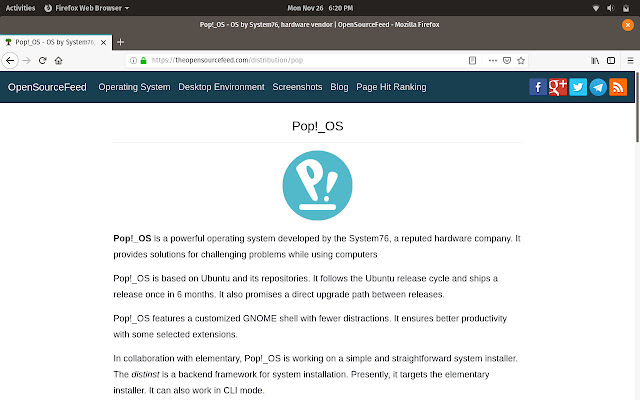The image size is (640, 400).
Task: Open page actions three-dots menu
Action: (493, 60)
